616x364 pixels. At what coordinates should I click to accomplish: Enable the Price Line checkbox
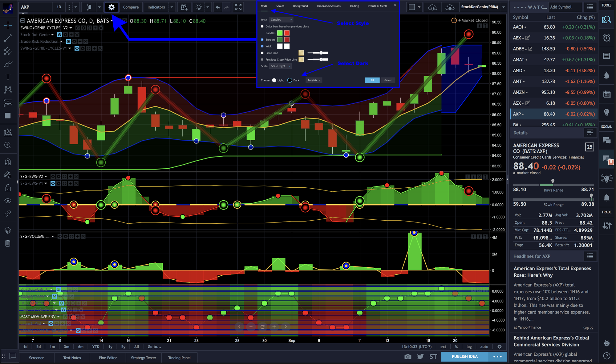pyautogui.click(x=262, y=53)
